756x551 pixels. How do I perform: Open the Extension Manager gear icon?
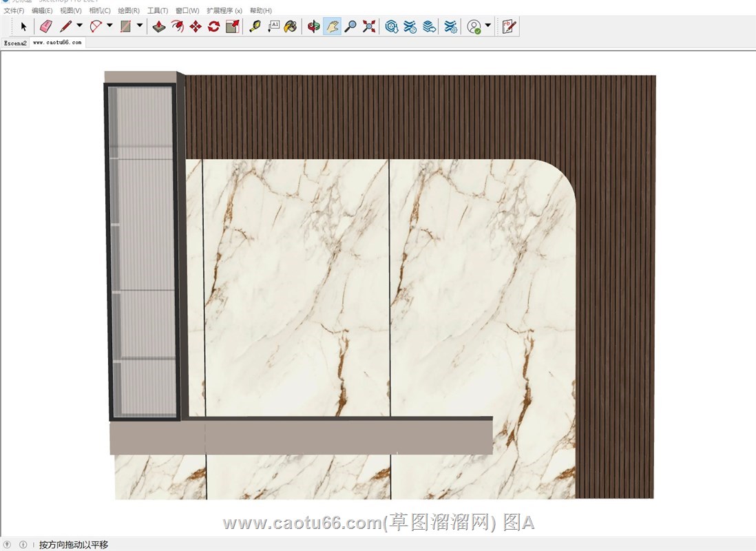point(451,27)
